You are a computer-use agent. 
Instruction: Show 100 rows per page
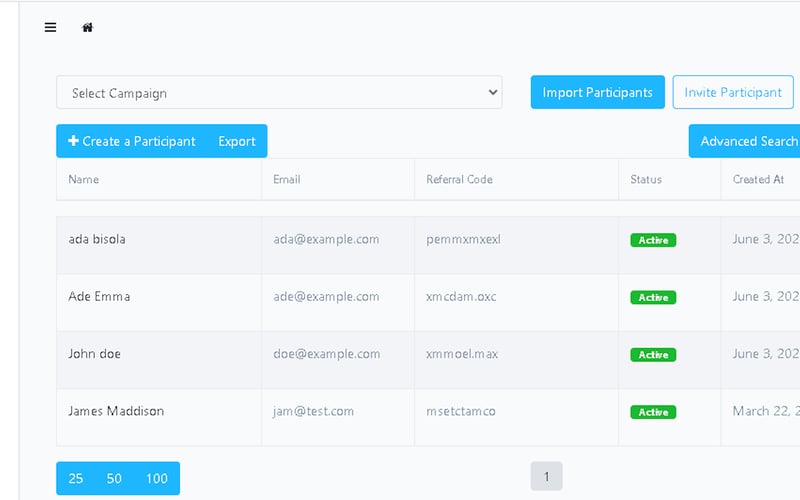[x=157, y=479]
